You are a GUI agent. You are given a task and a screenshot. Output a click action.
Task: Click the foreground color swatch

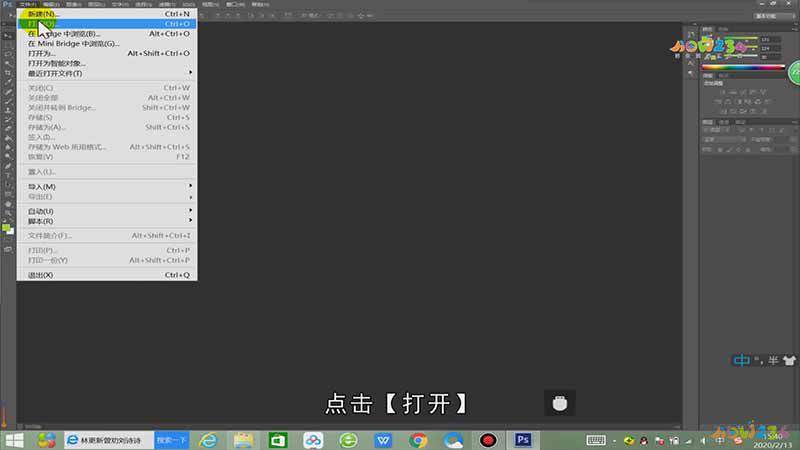click(6, 228)
